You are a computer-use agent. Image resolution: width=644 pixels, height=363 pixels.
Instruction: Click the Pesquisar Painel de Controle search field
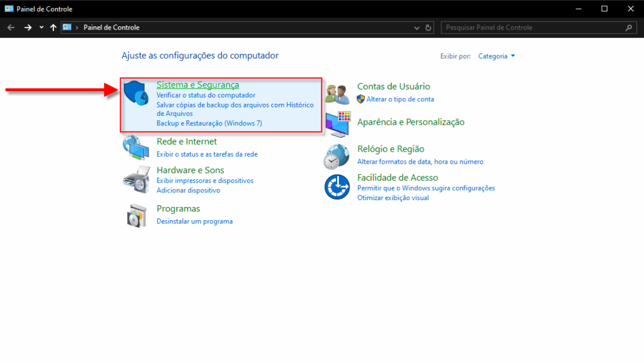[x=538, y=28]
